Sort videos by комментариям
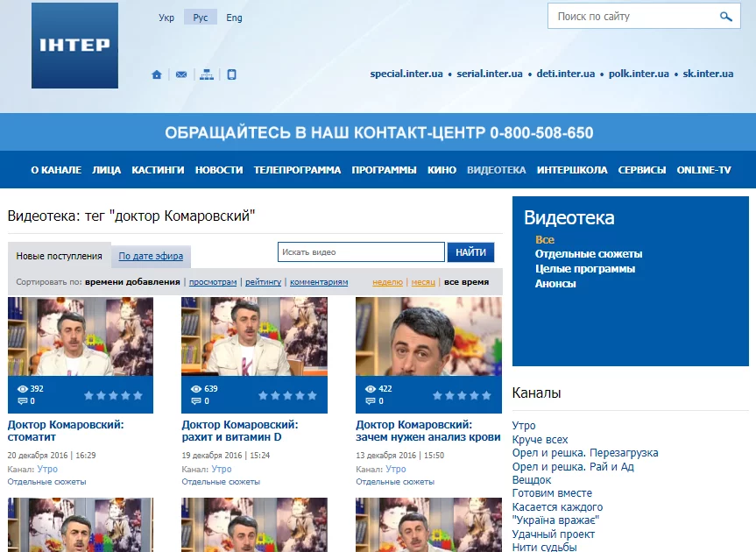Screen dimensions: 756x552 click(319, 282)
